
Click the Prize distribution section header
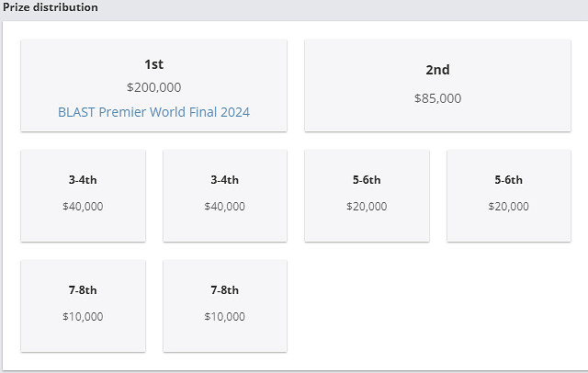pyautogui.click(x=51, y=7)
